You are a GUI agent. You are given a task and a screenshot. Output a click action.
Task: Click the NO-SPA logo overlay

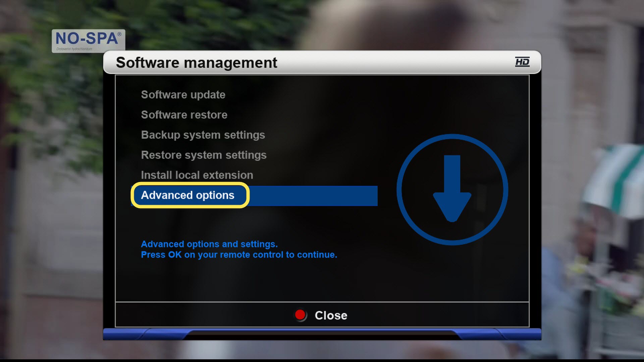tap(89, 41)
